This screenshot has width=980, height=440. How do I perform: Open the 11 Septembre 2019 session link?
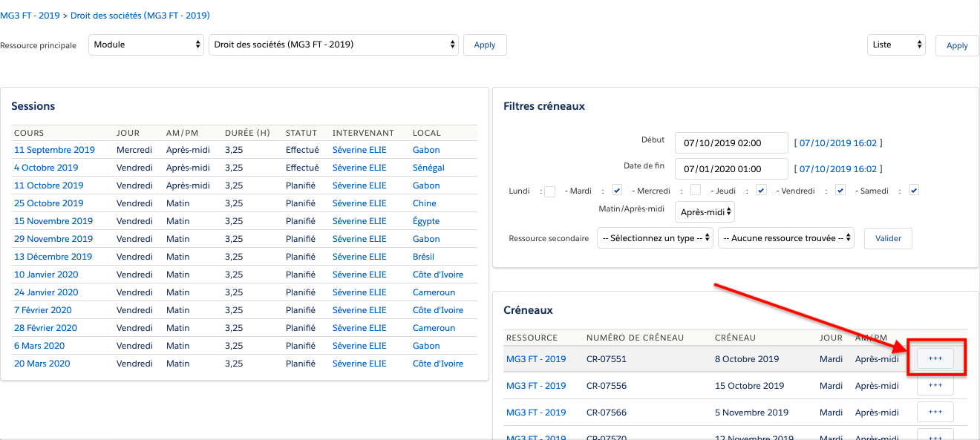[x=54, y=150]
